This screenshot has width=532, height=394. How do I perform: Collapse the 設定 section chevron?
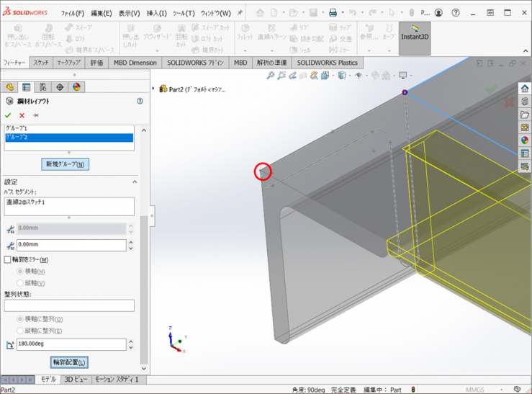coord(135,182)
